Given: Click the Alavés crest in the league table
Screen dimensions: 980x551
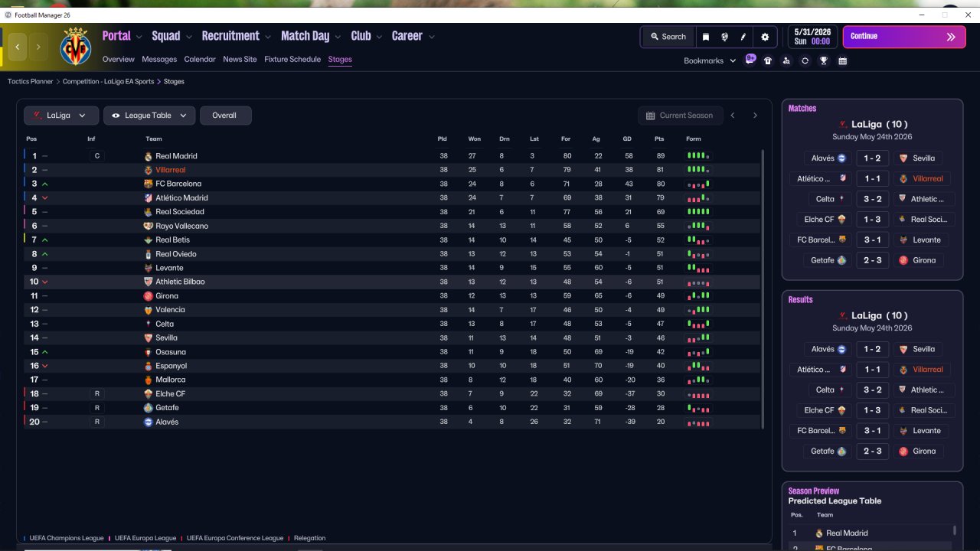Looking at the screenshot, I should [149, 422].
